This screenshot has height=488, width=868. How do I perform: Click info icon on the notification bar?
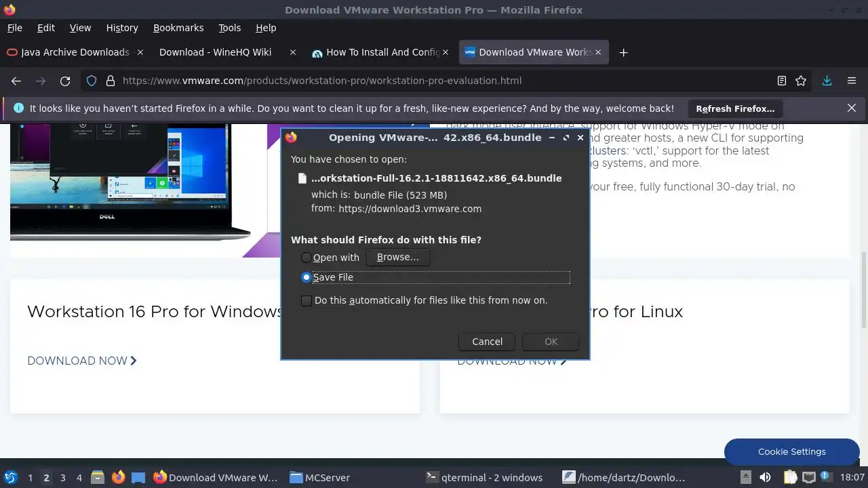coord(18,108)
